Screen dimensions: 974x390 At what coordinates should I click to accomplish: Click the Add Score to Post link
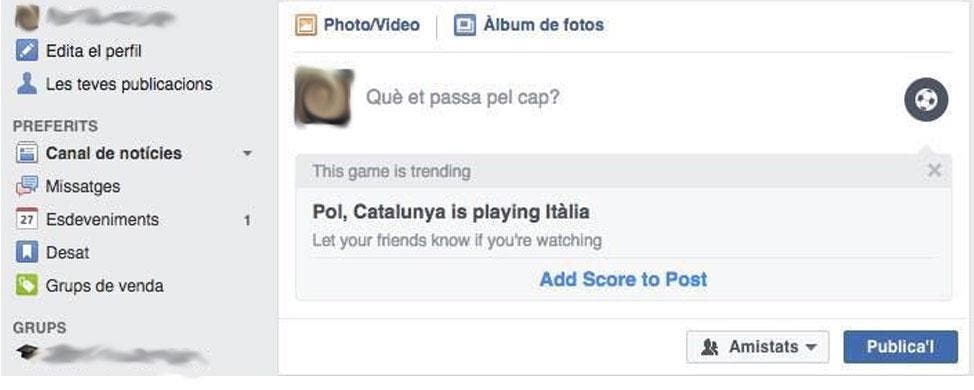623,279
